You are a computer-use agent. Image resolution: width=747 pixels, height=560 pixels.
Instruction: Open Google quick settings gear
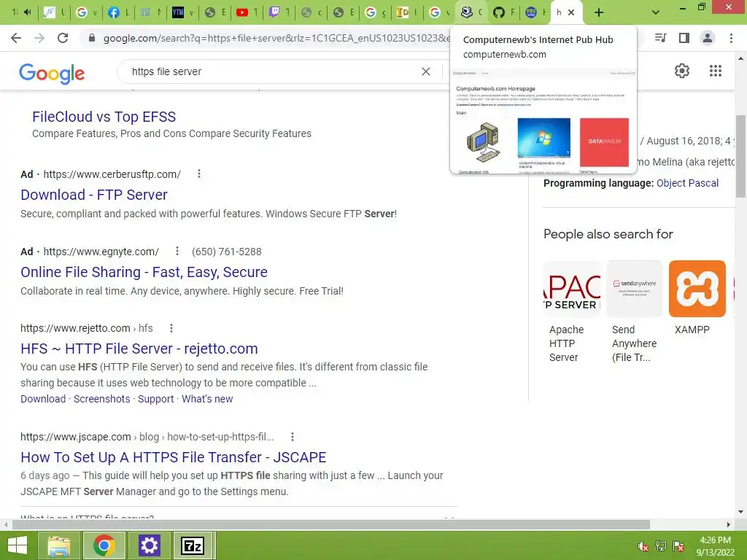[x=682, y=71]
